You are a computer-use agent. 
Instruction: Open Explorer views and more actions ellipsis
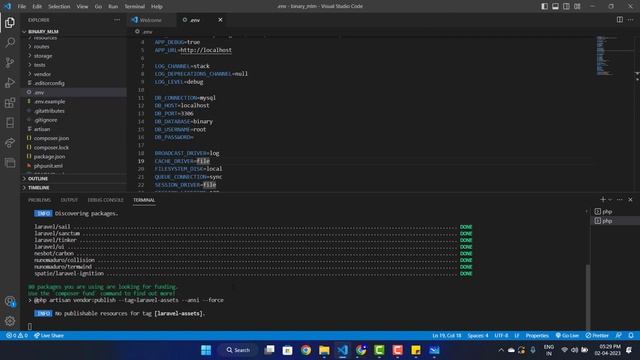(x=117, y=20)
